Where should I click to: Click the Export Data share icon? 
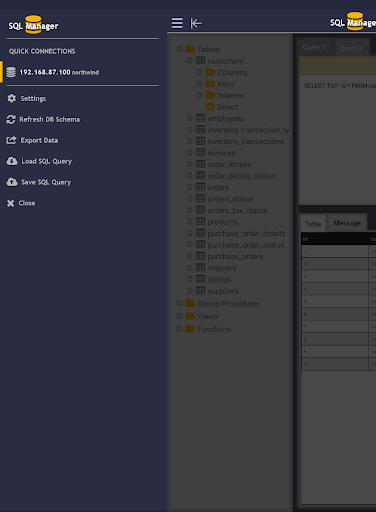(11, 140)
